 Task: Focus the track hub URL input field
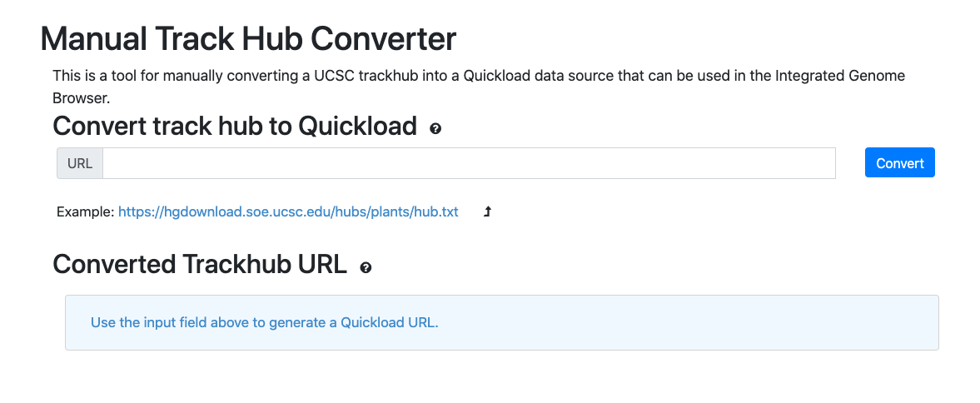pos(469,163)
